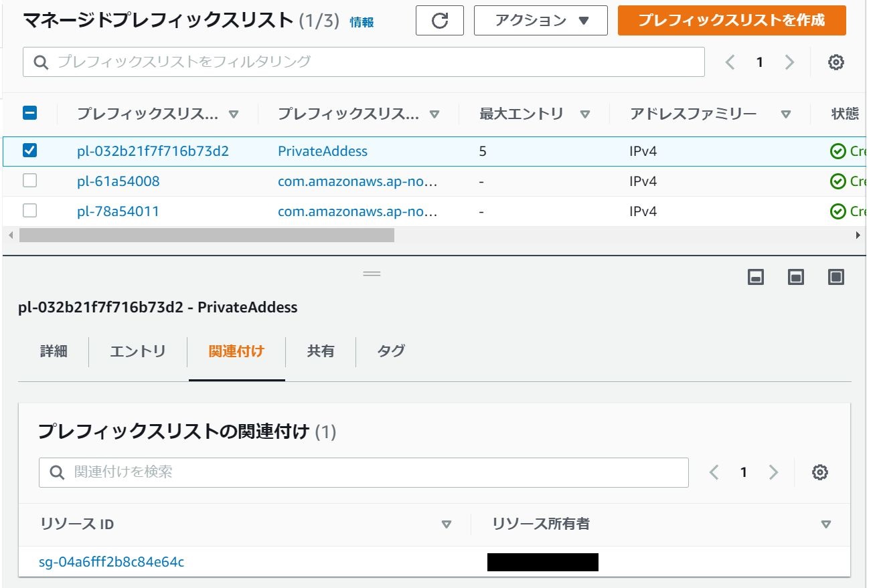
Task: Open prefix list table preferences gear
Action: [x=836, y=62]
